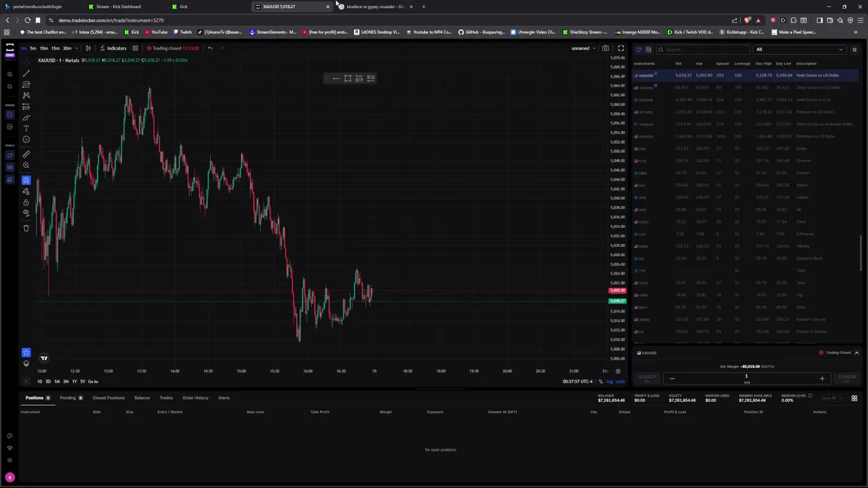Open chart settings gear on time axis
Viewport: 868px width, 488px height.
pos(617,371)
